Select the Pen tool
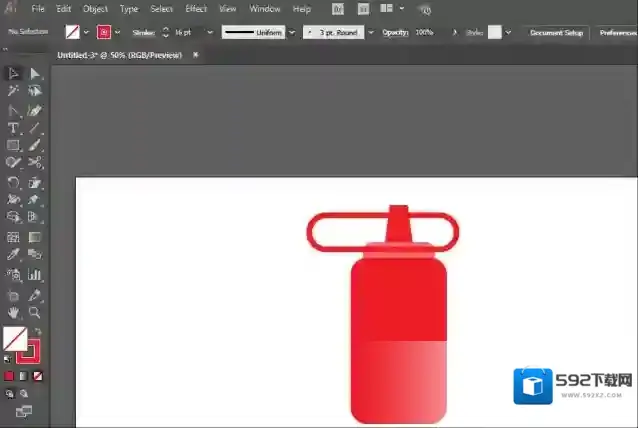The image size is (638, 428). (x=13, y=110)
